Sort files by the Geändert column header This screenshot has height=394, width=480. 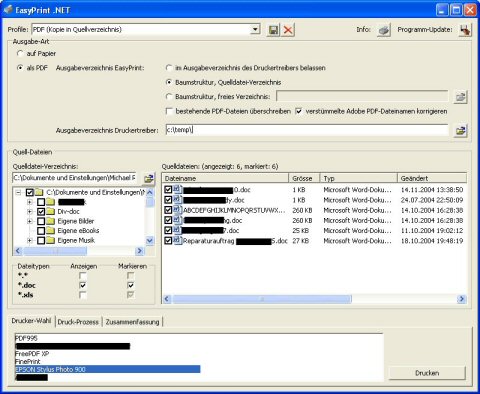432,178
